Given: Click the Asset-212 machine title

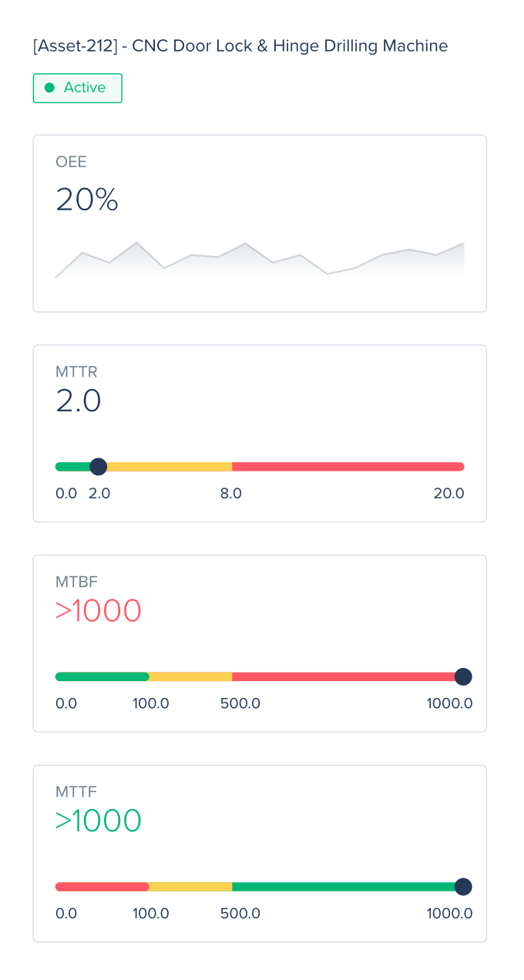Looking at the screenshot, I should [240, 45].
